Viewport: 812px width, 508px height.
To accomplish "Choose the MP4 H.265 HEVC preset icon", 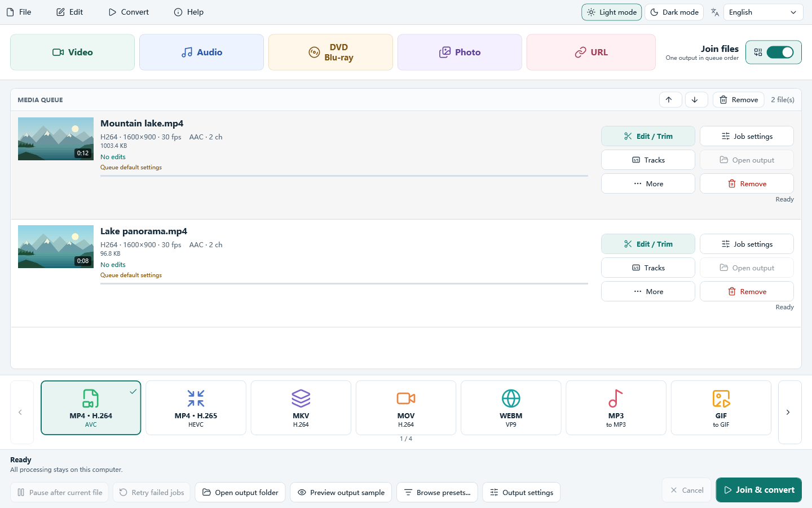I will point(196,398).
